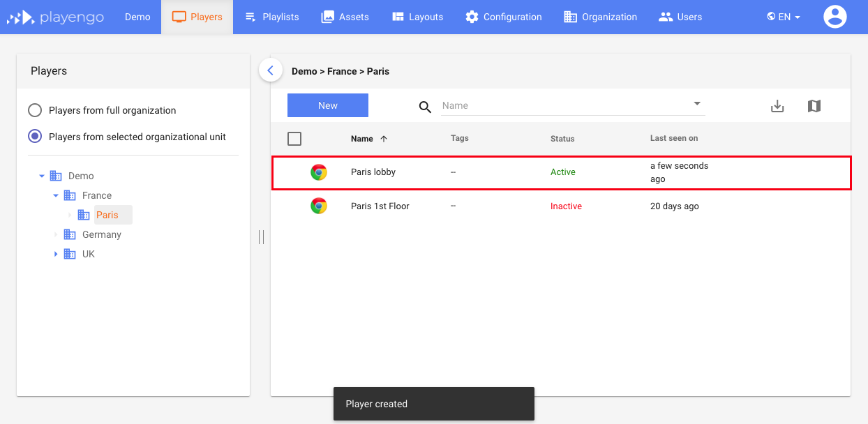Open the Organization section
This screenshot has width=868, height=424.
(600, 17)
